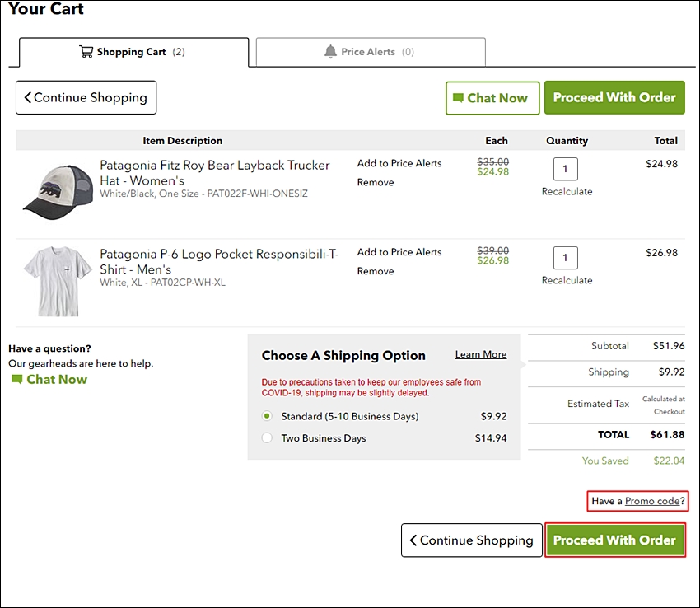Click the hat SKU text PAT022F-WHI-ONESIZ

pyautogui.click(x=258, y=194)
